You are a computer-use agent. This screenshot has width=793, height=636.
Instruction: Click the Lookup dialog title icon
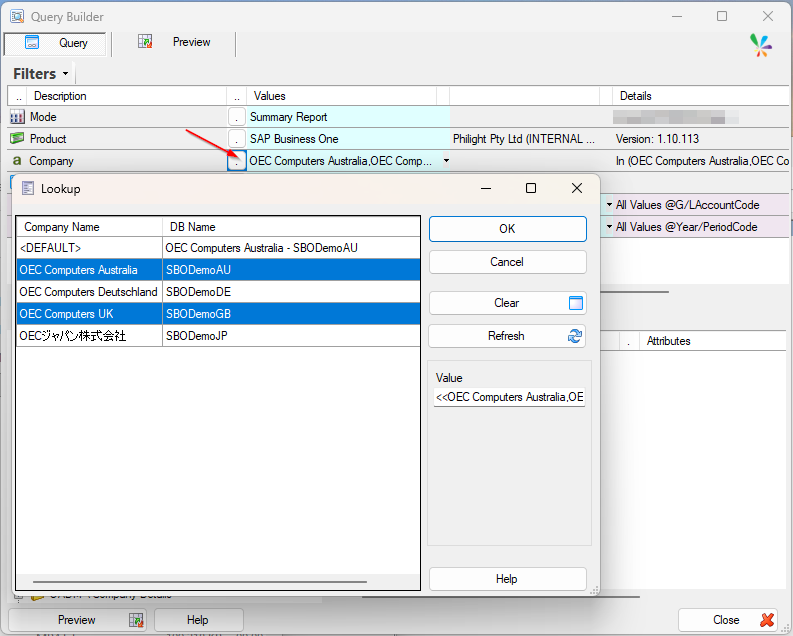(28, 189)
